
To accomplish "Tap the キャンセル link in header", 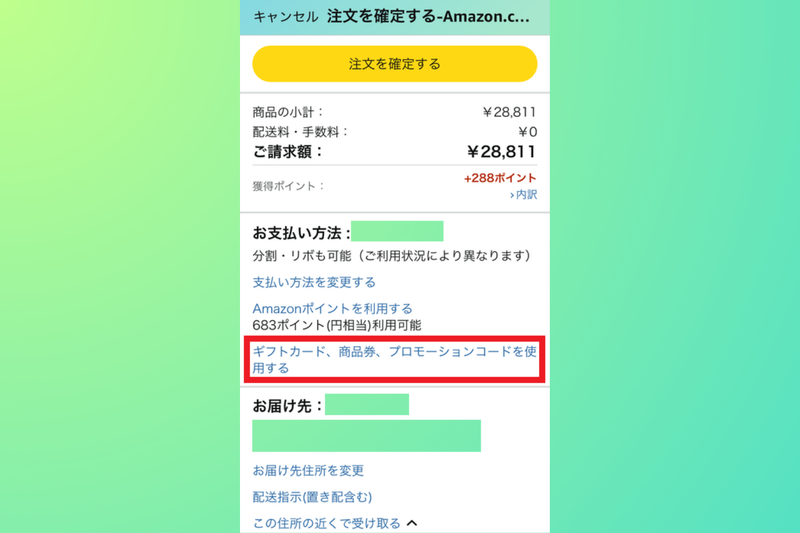I will click(x=285, y=16).
